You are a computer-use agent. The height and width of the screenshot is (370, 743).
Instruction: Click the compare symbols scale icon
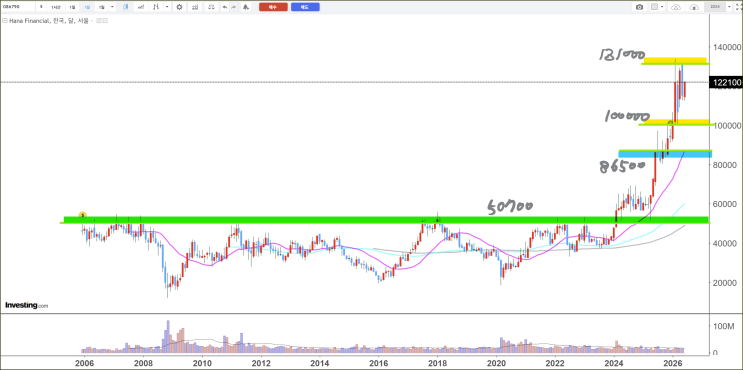point(211,7)
